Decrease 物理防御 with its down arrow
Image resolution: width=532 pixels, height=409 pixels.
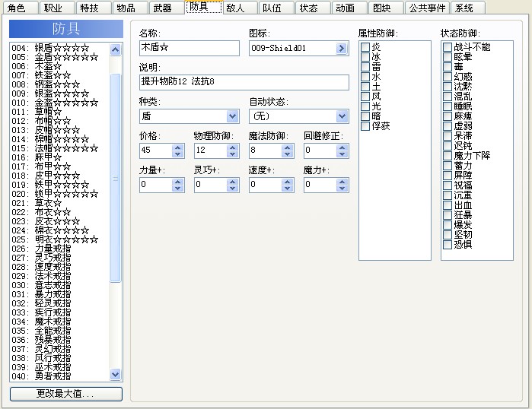tap(232, 154)
